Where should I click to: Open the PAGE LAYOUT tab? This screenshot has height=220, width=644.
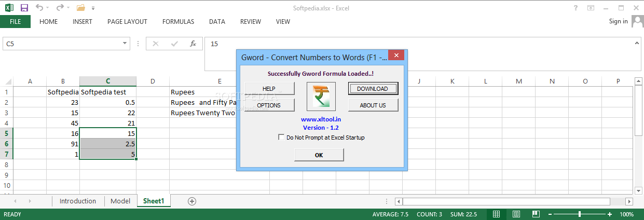[x=127, y=22]
